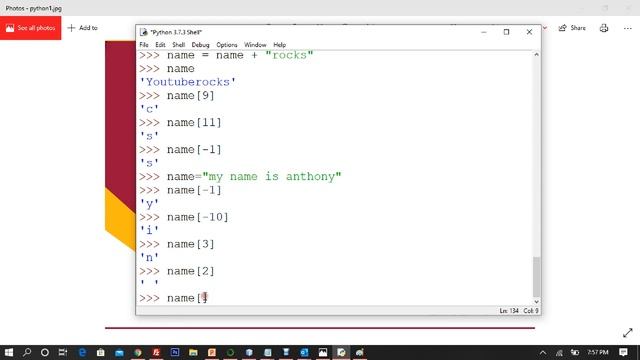Click the 'c' output line

(149, 109)
